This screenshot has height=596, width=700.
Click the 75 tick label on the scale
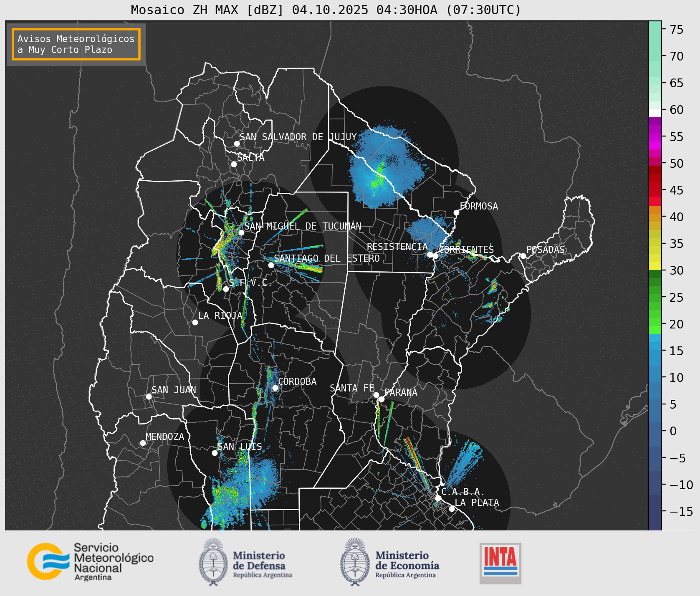(x=677, y=30)
